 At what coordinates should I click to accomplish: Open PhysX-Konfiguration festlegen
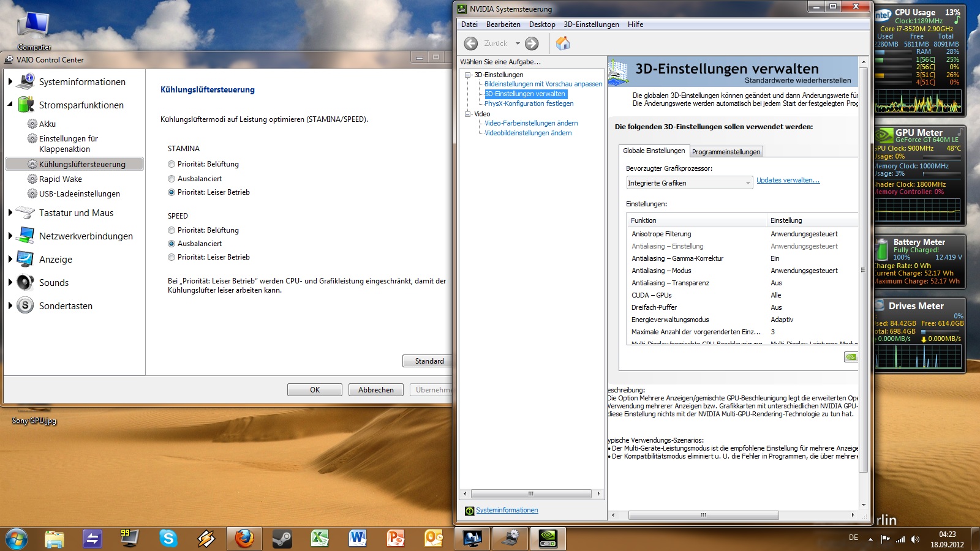click(529, 103)
